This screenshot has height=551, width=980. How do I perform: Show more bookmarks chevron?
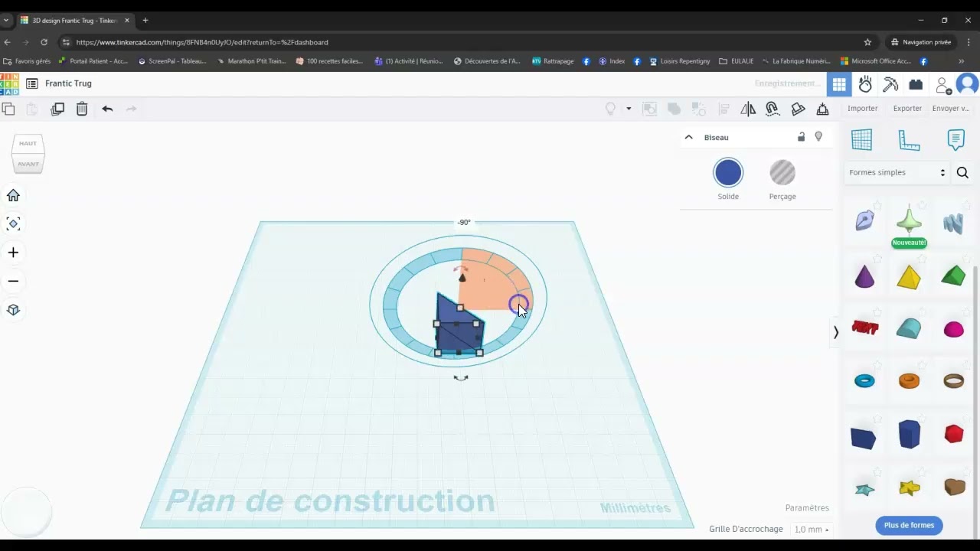click(x=962, y=61)
